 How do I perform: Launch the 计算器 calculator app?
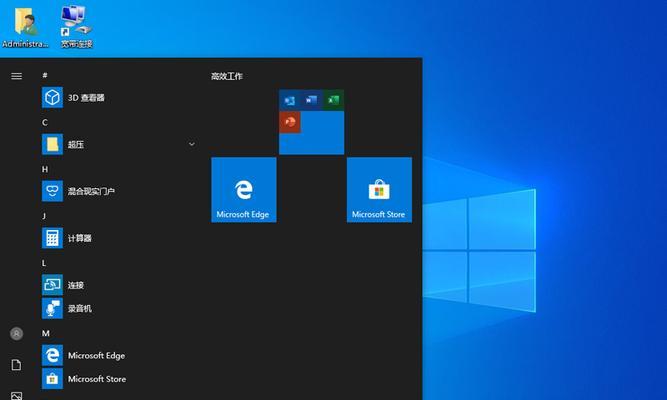tap(119, 238)
